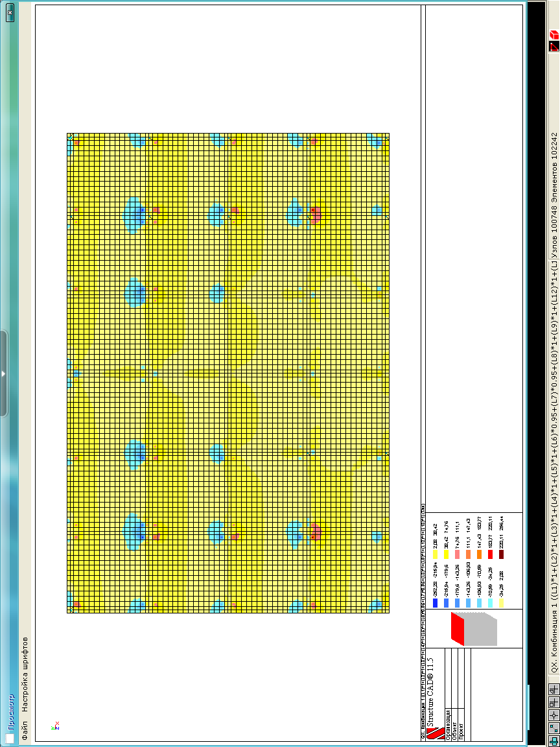Click the node-link status bar icon
The width and height of the screenshot is (560, 747).
tap(554, 728)
